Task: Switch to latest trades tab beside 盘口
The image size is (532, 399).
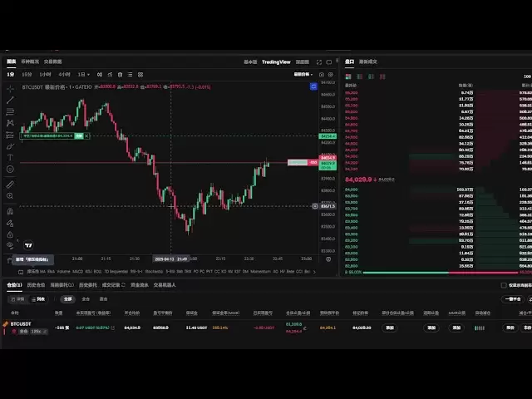Action: (x=367, y=62)
